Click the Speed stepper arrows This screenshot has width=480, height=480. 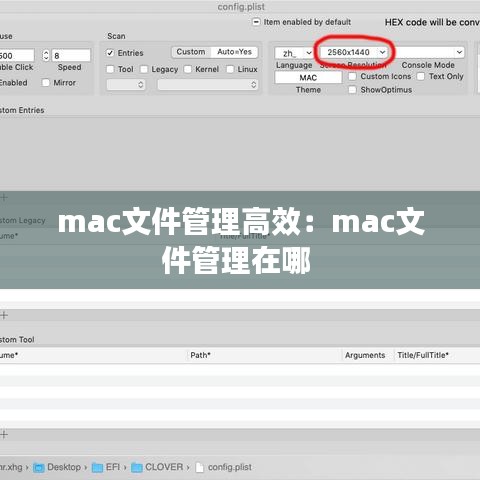(x=46, y=55)
